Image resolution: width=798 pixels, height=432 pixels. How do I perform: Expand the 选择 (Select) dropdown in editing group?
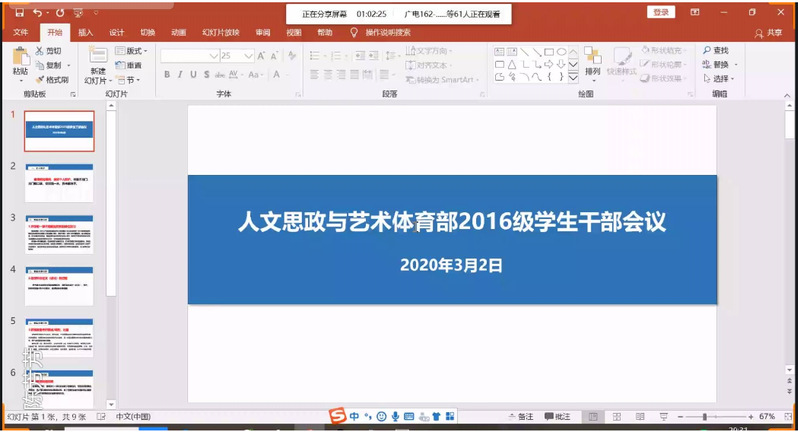pyautogui.click(x=721, y=79)
